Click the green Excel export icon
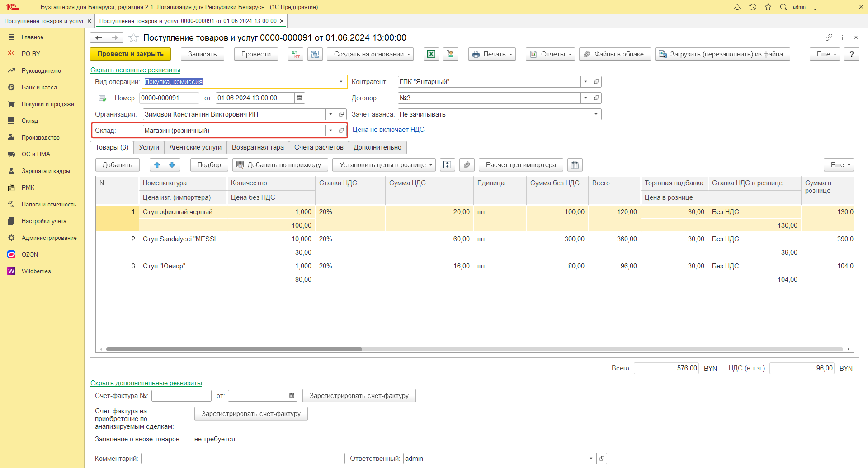868x468 pixels. coord(431,54)
